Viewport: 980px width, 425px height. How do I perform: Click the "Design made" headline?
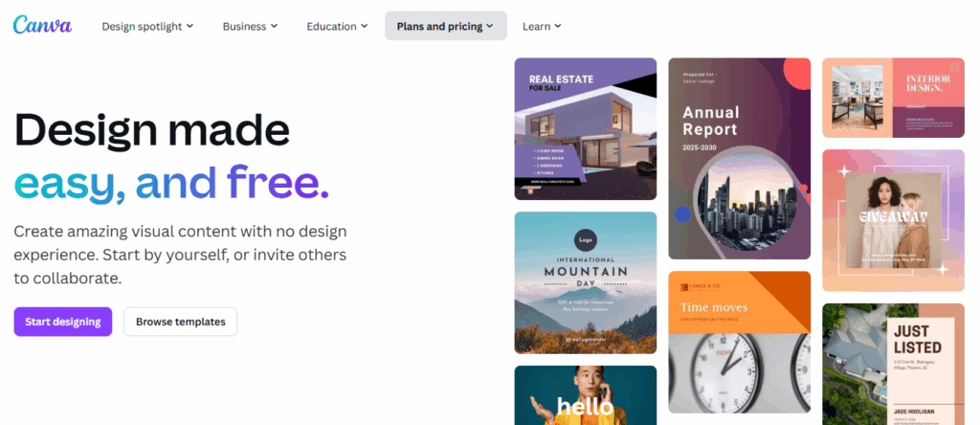click(151, 130)
